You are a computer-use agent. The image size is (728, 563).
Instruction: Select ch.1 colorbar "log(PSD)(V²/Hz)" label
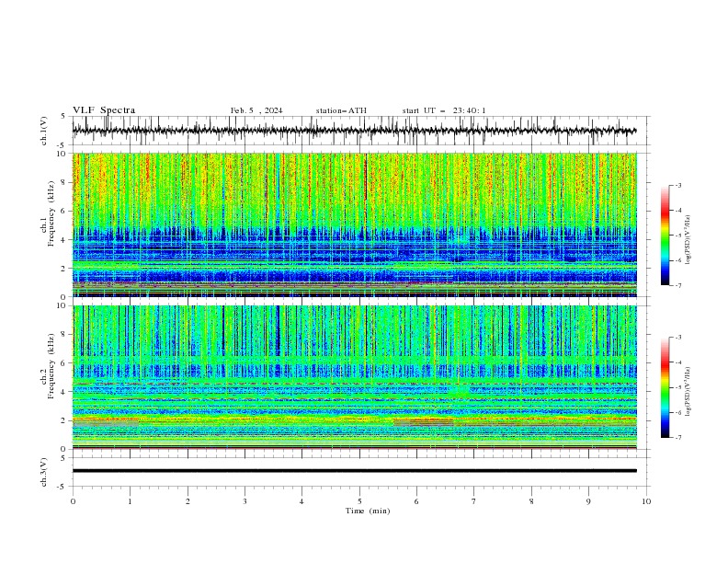(688, 240)
